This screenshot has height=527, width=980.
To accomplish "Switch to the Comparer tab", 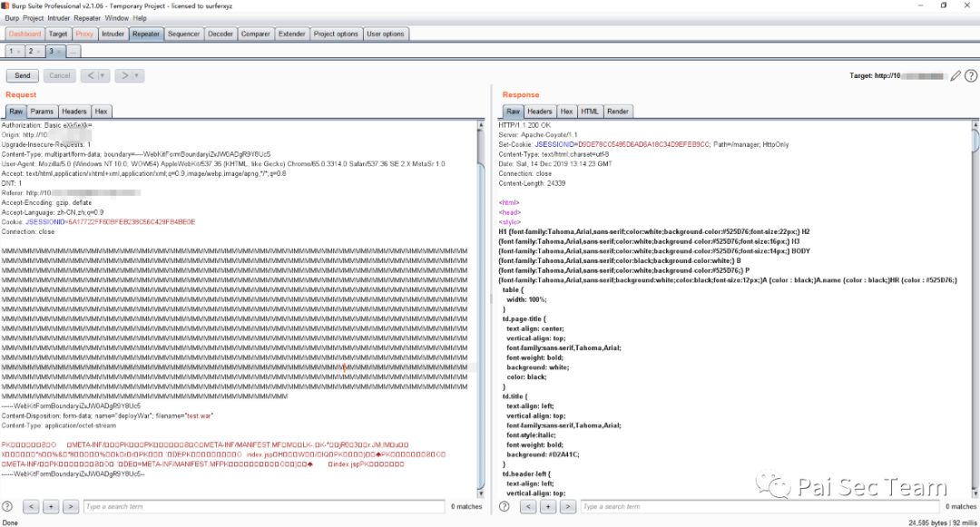I will [256, 34].
